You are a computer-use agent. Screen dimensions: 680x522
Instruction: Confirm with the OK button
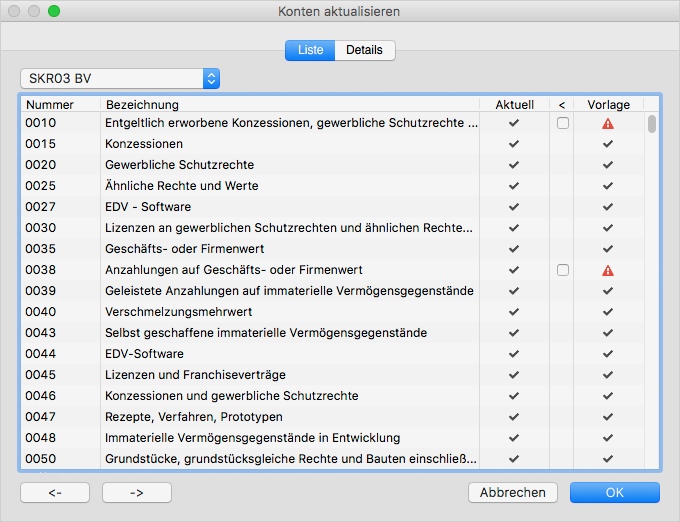pos(614,492)
